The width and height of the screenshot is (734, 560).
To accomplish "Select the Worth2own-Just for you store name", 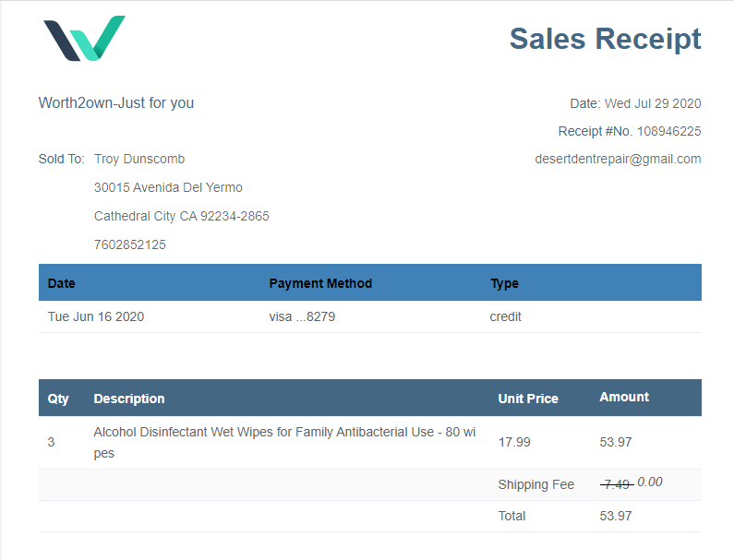I will 116,103.
